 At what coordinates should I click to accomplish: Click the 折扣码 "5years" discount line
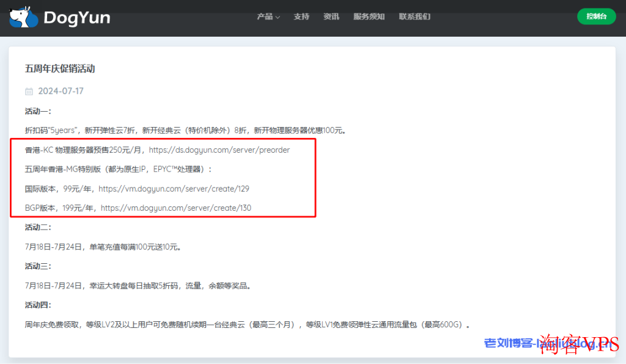click(x=186, y=130)
